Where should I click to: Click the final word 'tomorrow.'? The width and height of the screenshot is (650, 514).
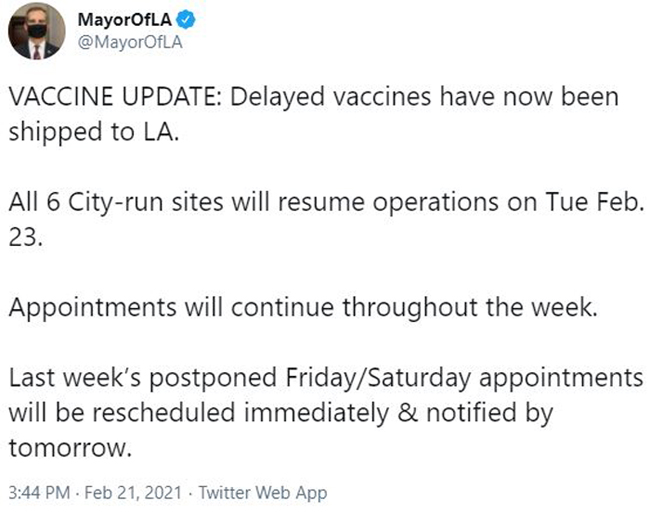pos(70,449)
